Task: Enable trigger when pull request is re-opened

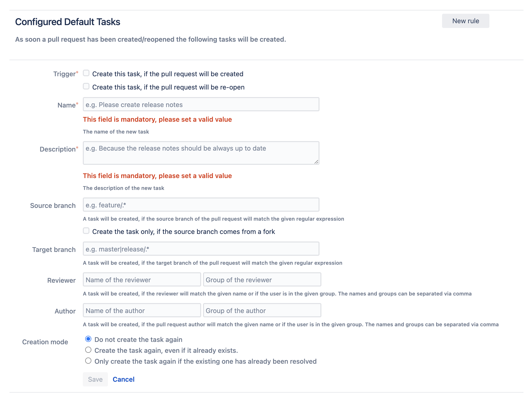Action: (86, 86)
